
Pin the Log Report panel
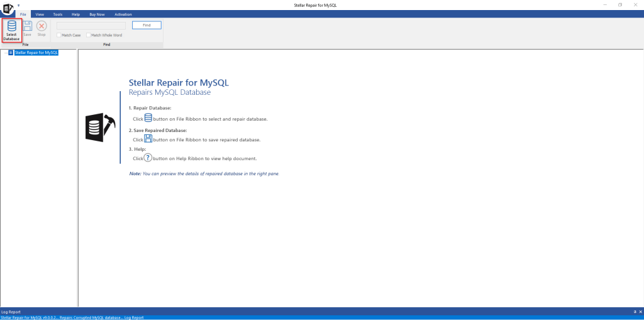[x=635, y=312]
